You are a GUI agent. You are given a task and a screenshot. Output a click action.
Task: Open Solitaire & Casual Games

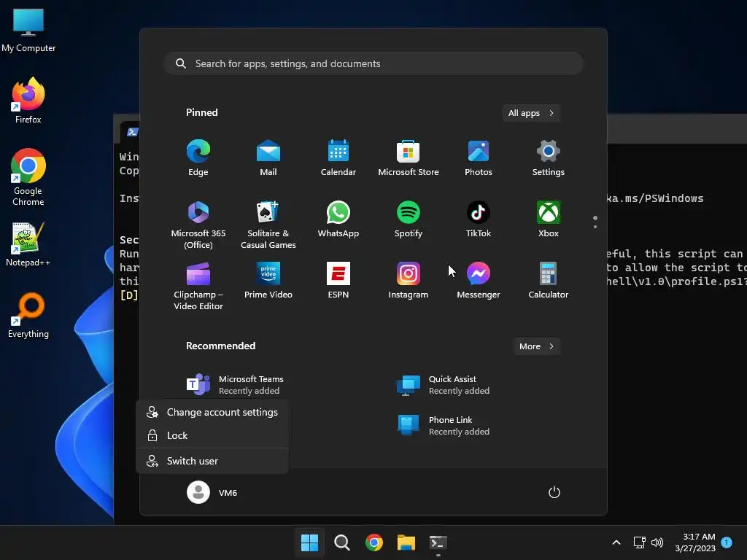coord(268,225)
